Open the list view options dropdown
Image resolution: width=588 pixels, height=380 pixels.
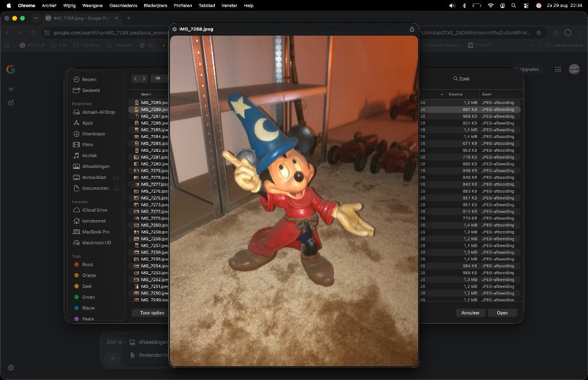(x=160, y=79)
